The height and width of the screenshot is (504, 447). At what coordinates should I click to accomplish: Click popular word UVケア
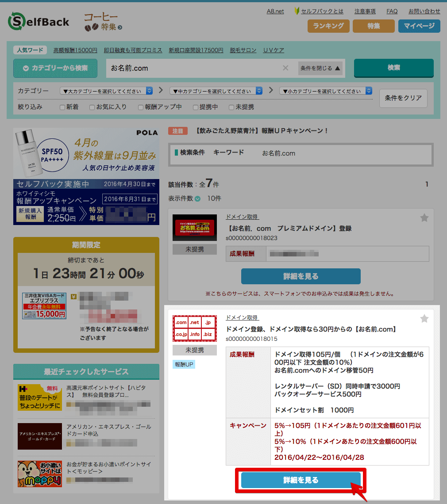(274, 50)
